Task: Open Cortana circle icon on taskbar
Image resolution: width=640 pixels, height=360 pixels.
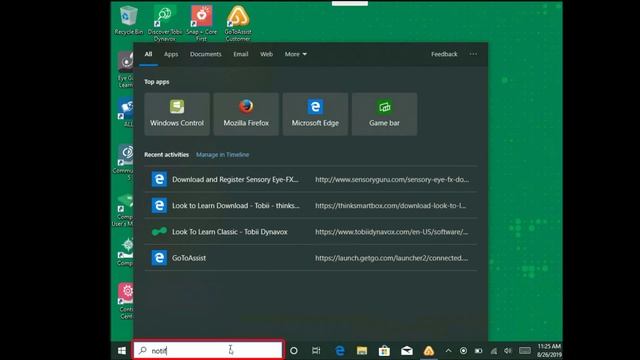Action: [x=293, y=351]
